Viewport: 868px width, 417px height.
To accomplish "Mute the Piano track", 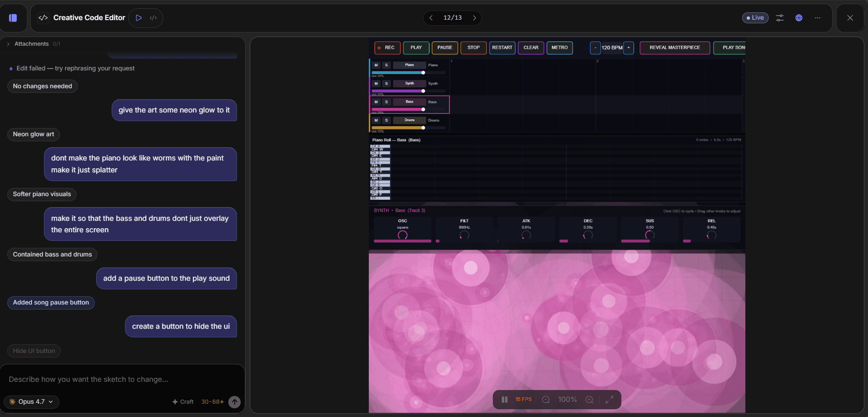I will [376, 65].
